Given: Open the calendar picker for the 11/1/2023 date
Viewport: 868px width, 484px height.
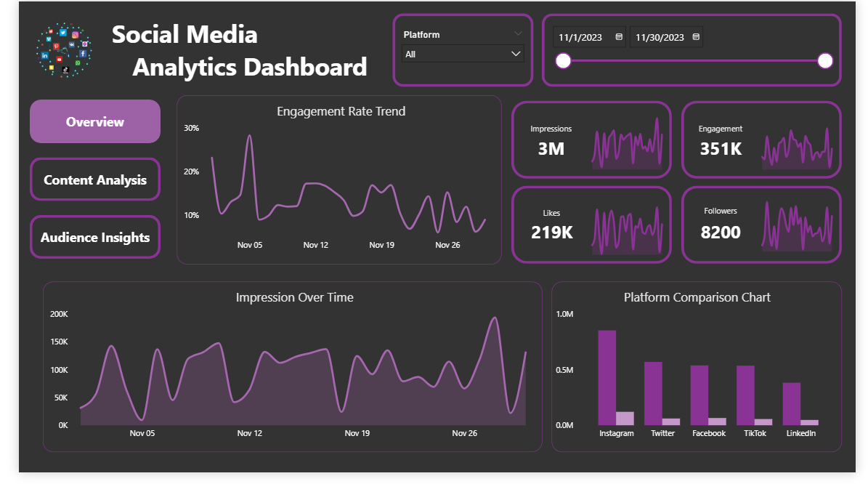Looking at the screenshot, I should (617, 36).
